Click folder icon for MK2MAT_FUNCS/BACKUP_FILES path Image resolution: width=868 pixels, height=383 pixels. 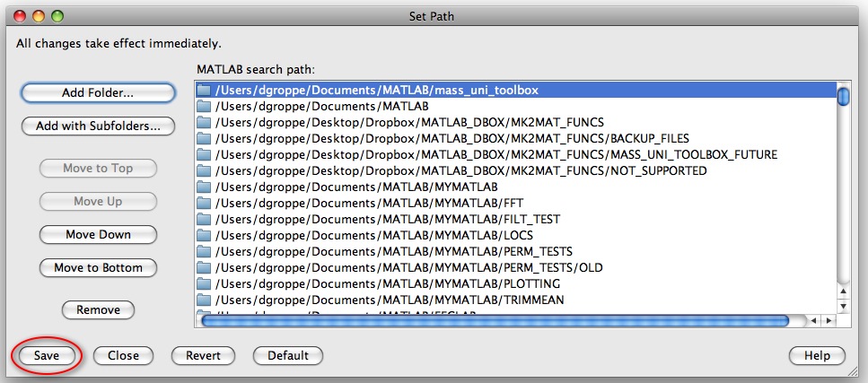[205, 138]
